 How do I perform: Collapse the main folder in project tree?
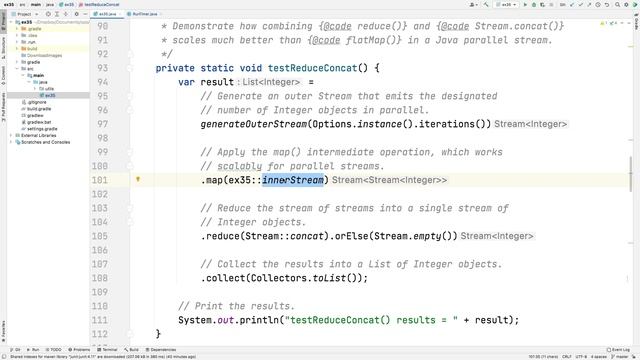click(23, 75)
